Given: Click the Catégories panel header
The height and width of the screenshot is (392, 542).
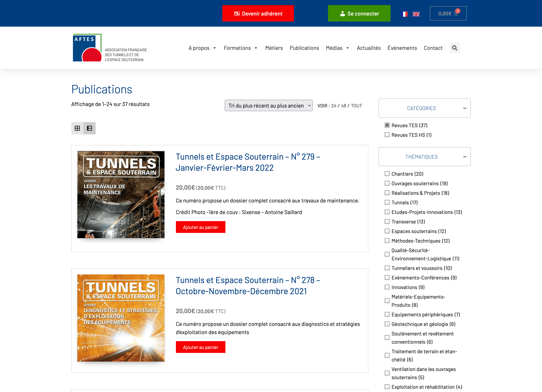Looking at the screenshot, I should (x=424, y=108).
